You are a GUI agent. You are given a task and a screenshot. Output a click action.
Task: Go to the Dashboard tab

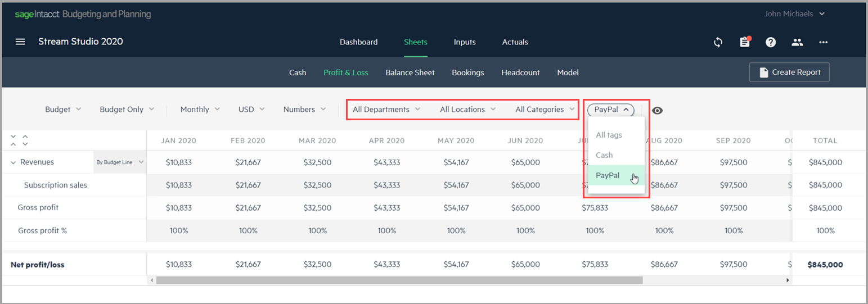[359, 42]
